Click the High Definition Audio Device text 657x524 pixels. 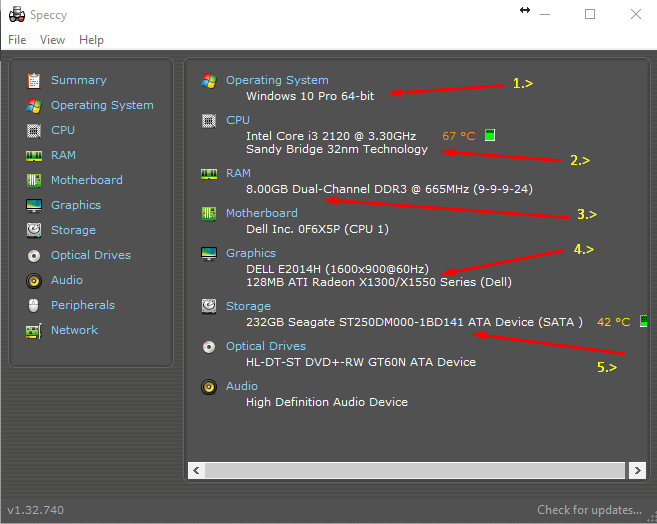[x=327, y=402]
